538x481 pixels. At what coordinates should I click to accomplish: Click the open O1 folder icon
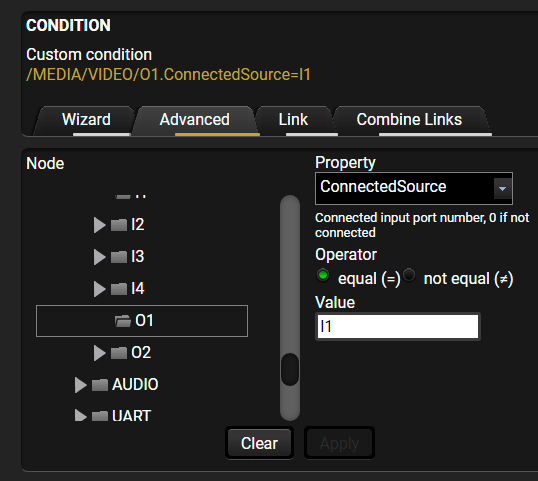(x=123, y=321)
